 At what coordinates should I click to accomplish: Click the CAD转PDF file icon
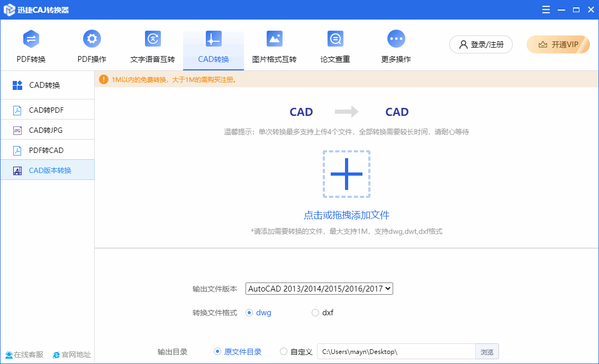17,110
